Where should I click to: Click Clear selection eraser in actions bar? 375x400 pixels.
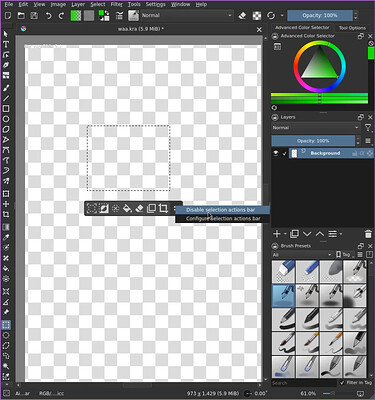pos(139,209)
